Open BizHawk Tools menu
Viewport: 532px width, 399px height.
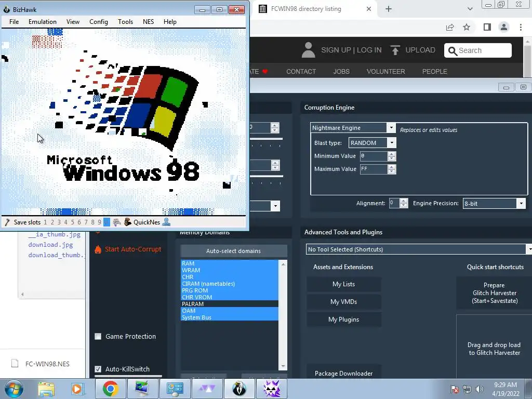pos(125,22)
